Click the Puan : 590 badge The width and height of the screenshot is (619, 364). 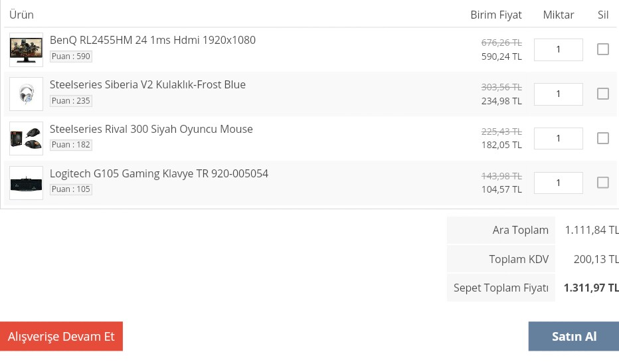(x=71, y=56)
